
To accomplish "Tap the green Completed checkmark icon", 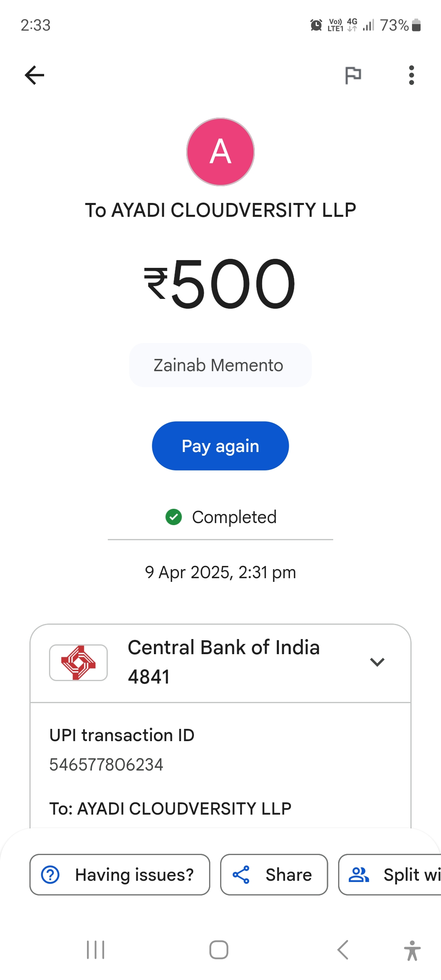I will pos(174,517).
